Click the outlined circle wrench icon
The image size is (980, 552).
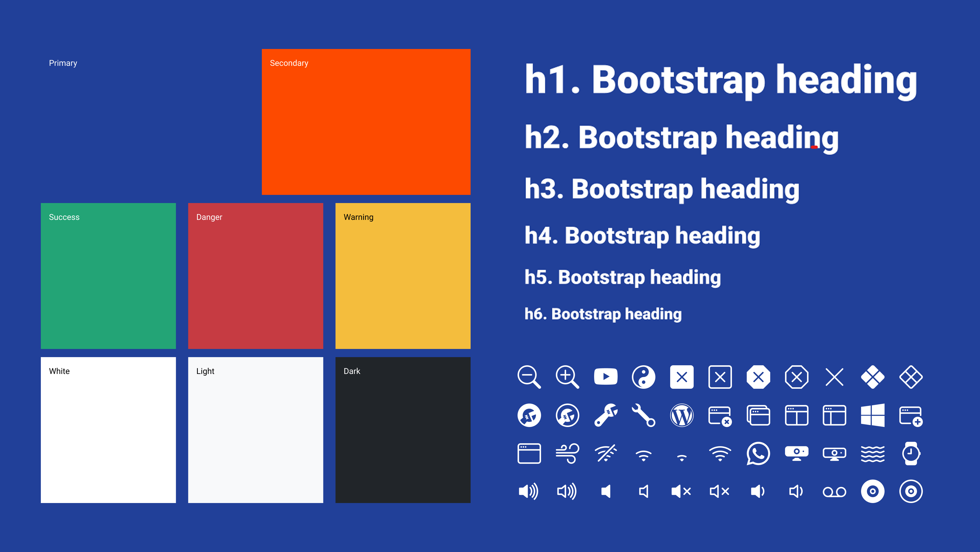click(567, 415)
